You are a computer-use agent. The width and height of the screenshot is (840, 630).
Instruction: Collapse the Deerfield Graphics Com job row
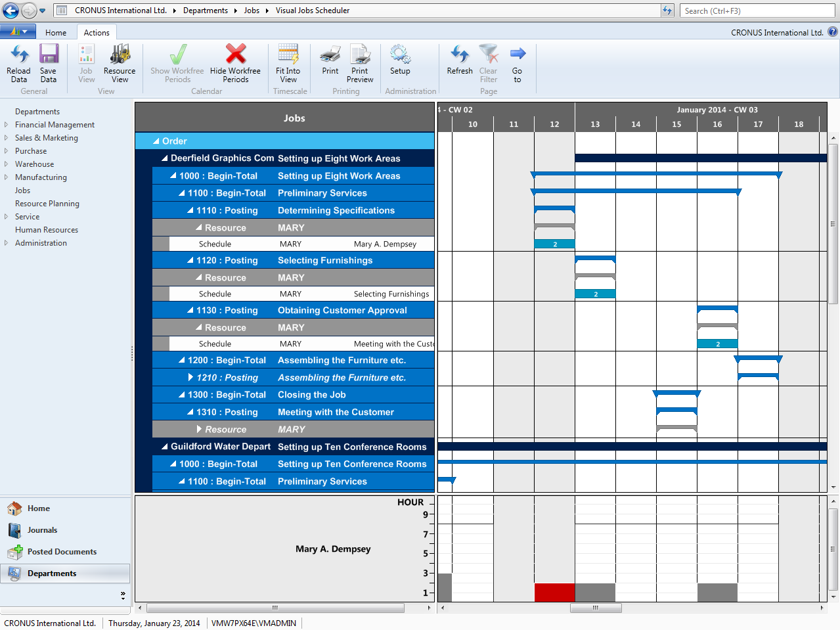point(165,158)
